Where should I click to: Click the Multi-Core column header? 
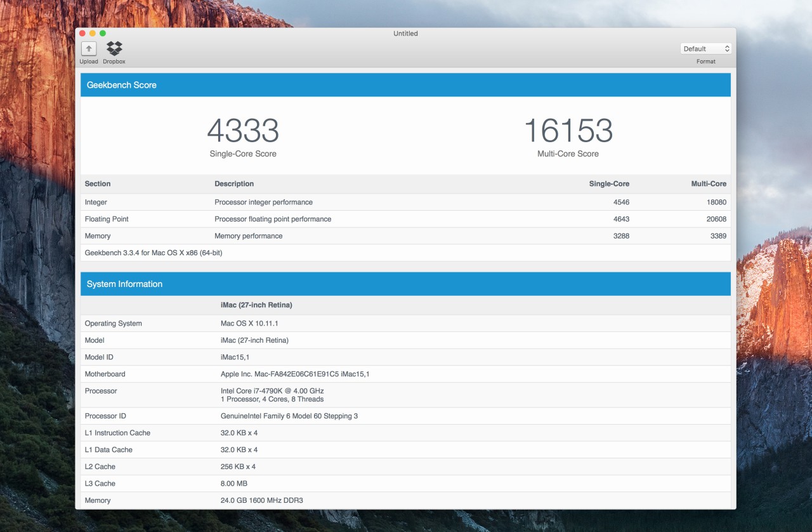709,184
